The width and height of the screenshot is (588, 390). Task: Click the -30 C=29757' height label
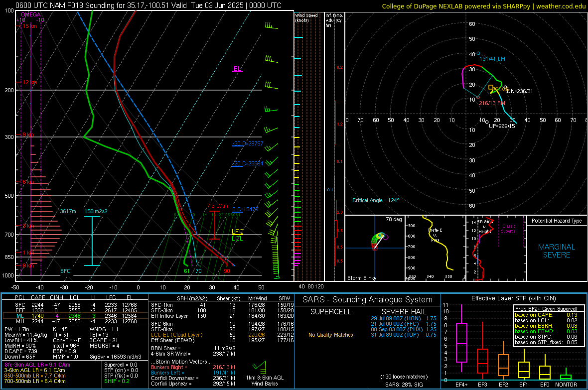tap(248, 143)
